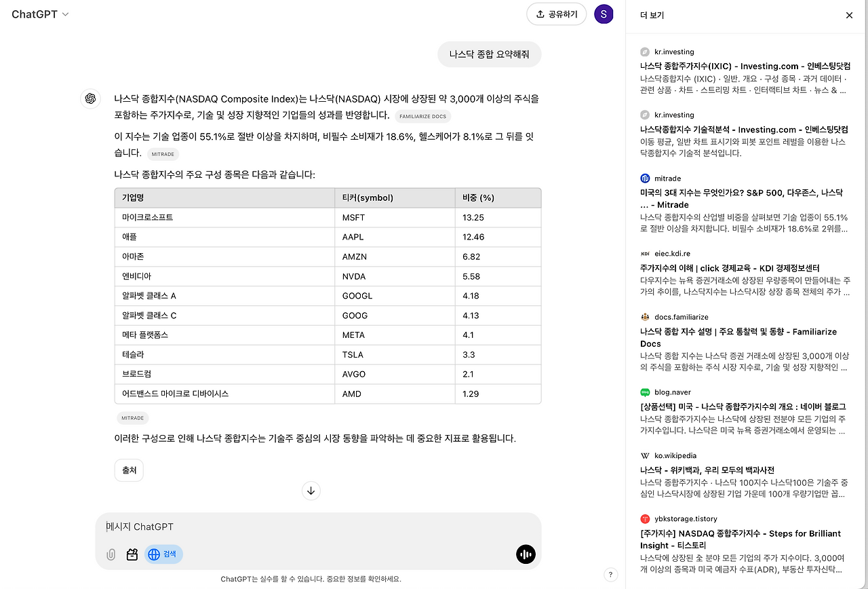Select the 마이크로소프트 table cell

tap(225, 218)
